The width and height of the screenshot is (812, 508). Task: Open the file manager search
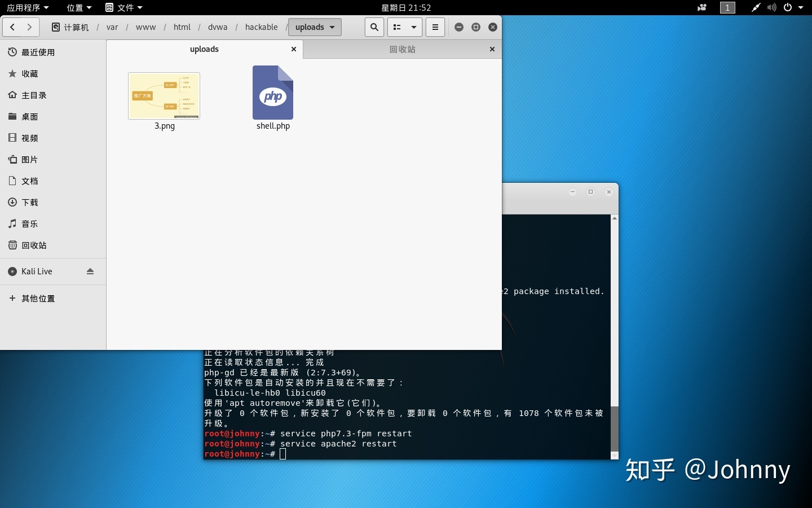[374, 27]
